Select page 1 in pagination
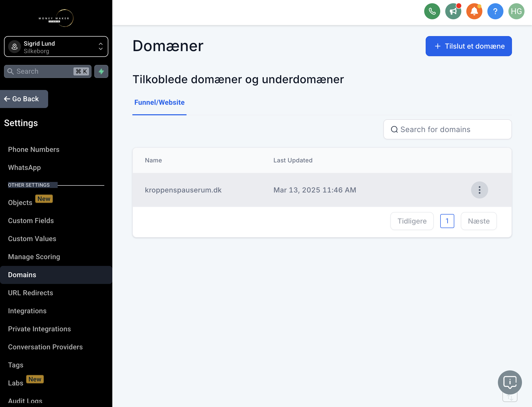This screenshot has height=407, width=532. (x=447, y=221)
